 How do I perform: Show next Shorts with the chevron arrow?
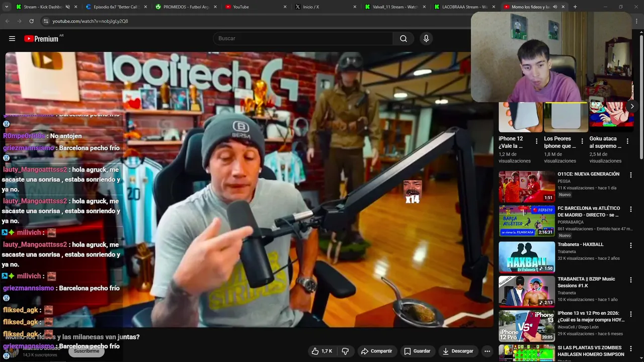pos(632,106)
